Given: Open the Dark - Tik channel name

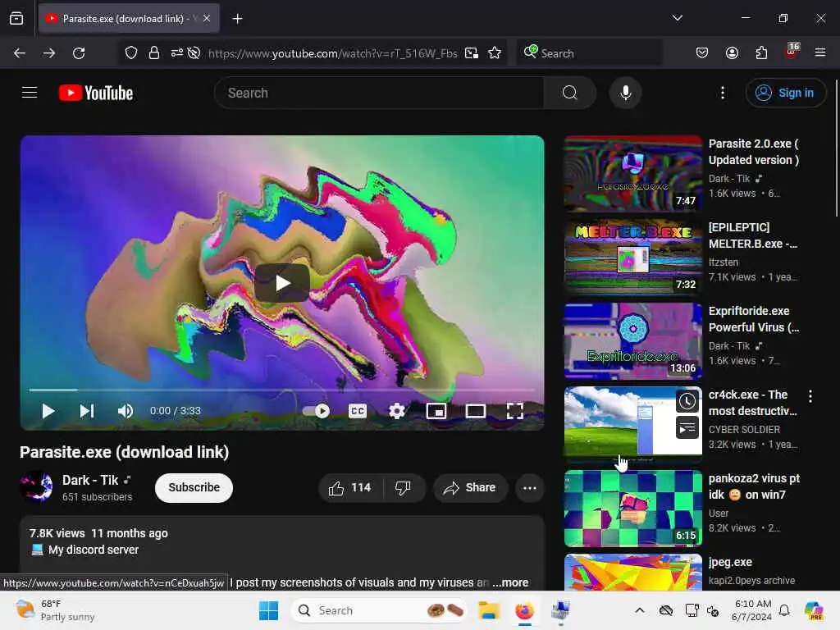Looking at the screenshot, I should [90, 480].
